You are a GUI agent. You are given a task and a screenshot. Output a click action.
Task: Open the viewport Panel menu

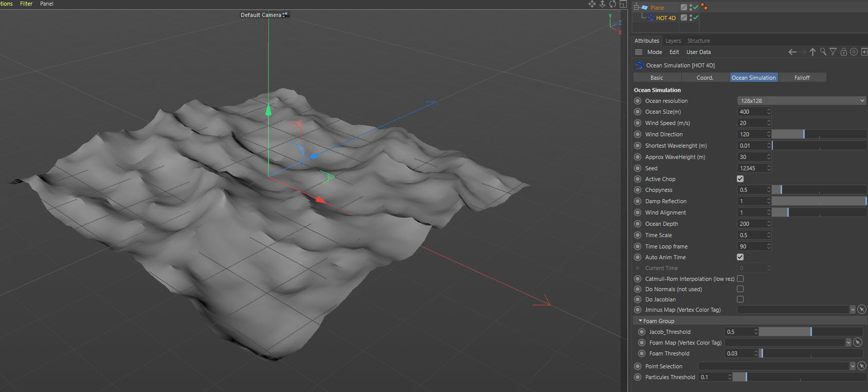point(47,4)
